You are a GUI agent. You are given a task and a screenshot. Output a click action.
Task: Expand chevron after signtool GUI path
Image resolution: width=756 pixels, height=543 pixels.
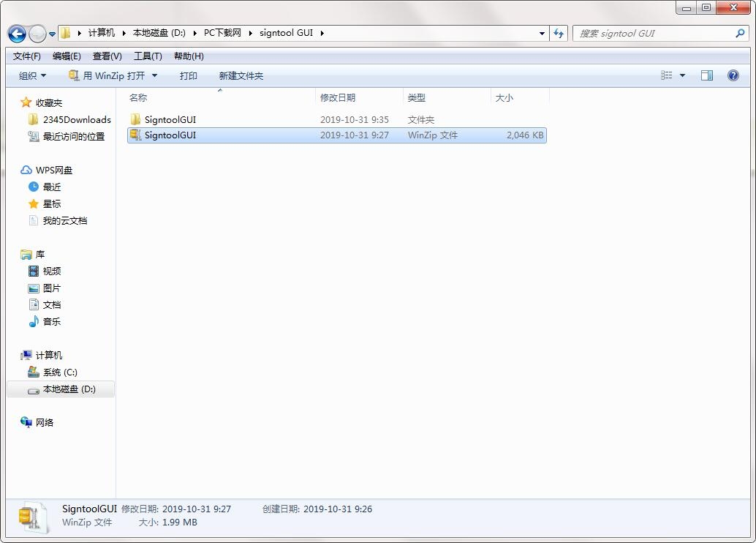pyautogui.click(x=322, y=33)
